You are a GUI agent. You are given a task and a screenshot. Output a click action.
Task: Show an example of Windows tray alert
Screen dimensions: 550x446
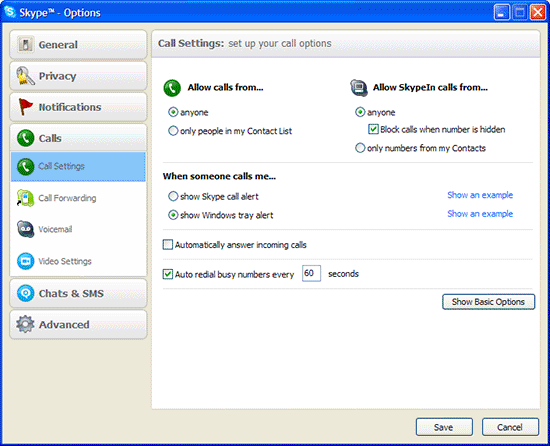(480, 214)
